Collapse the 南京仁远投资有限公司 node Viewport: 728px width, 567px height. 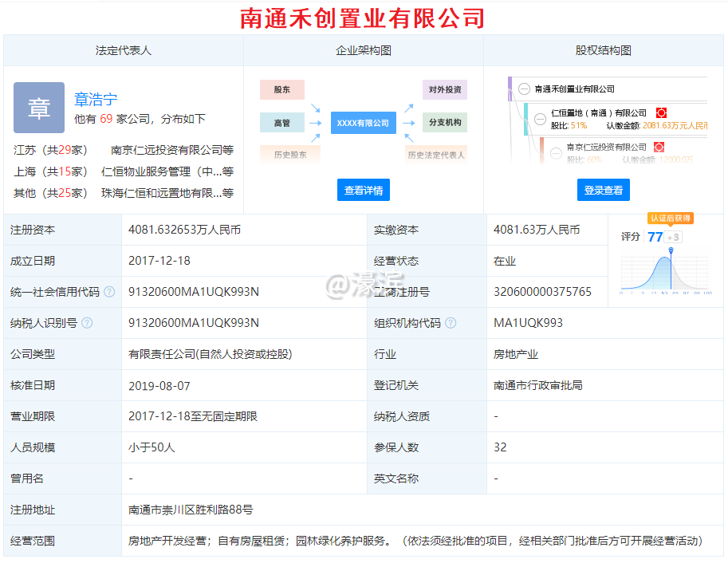556,153
